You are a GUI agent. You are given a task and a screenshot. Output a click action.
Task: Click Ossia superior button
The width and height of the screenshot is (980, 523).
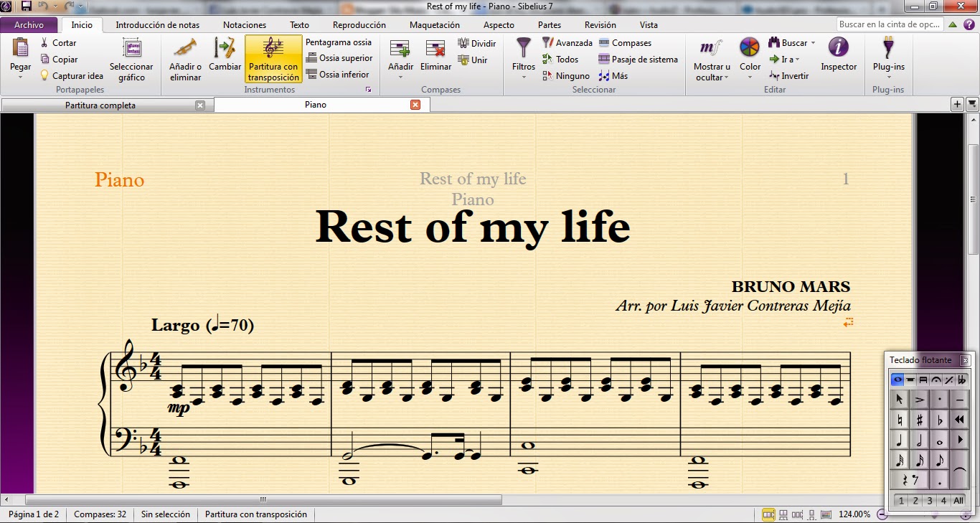(339, 58)
